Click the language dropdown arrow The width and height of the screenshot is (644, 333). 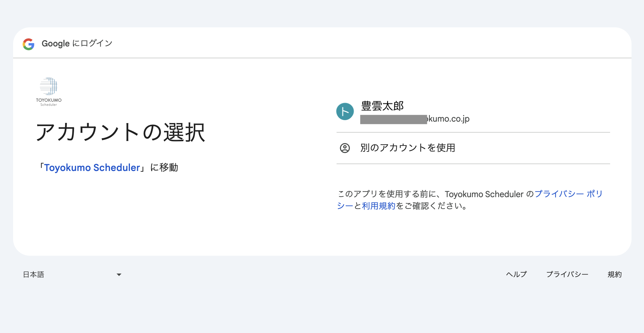(119, 275)
